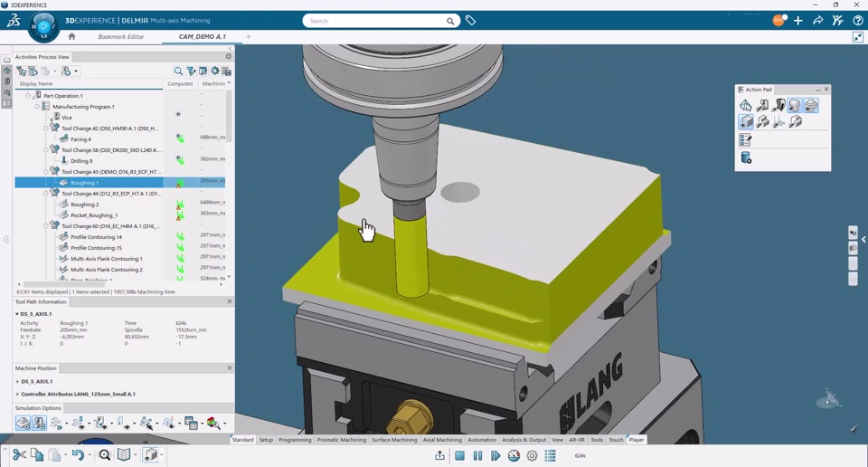Click the plus add content icon in top bar
The image size is (868, 467).
(x=797, y=21)
